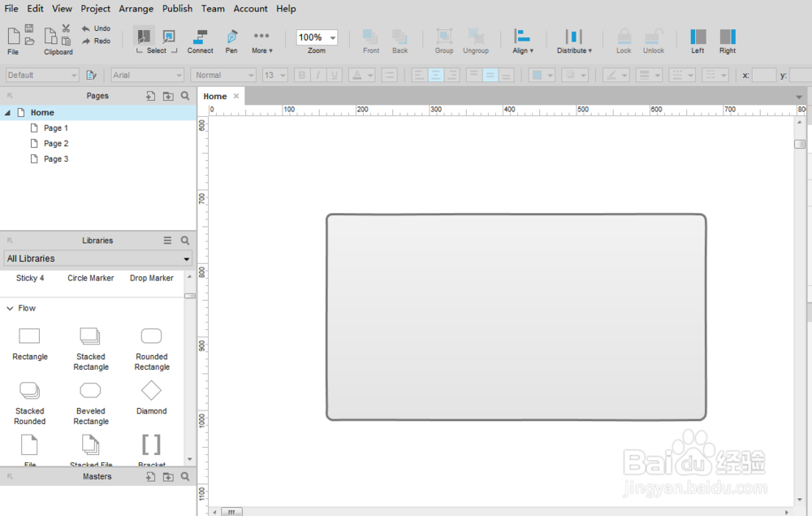Align text to top vertically
This screenshot has width=812, height=516.
pos(473,75)
